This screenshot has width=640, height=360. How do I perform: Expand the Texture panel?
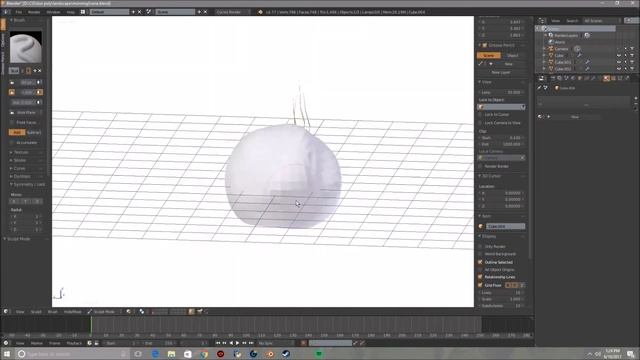coord(21,152)
